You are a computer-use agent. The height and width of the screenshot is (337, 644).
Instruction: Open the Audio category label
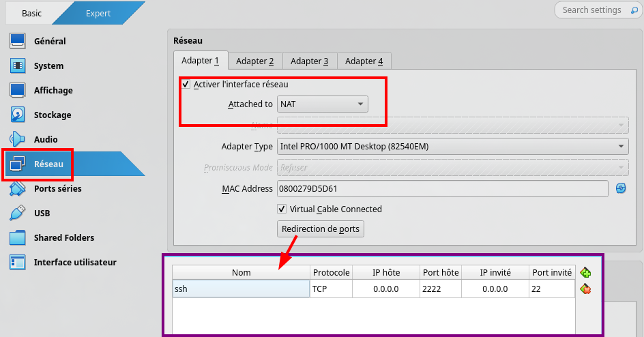click(46, 139)
